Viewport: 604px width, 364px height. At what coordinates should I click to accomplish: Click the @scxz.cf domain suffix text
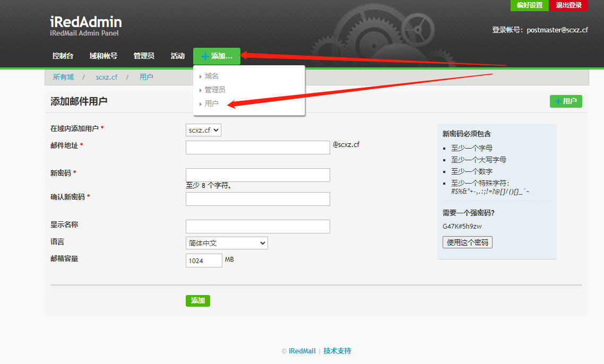pyautogui.click(x=346, y=144)
